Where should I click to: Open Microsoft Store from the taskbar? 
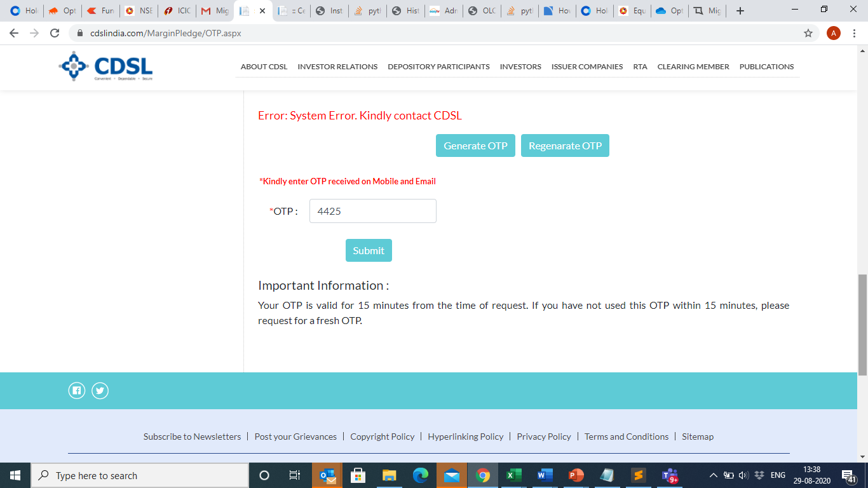358,475
